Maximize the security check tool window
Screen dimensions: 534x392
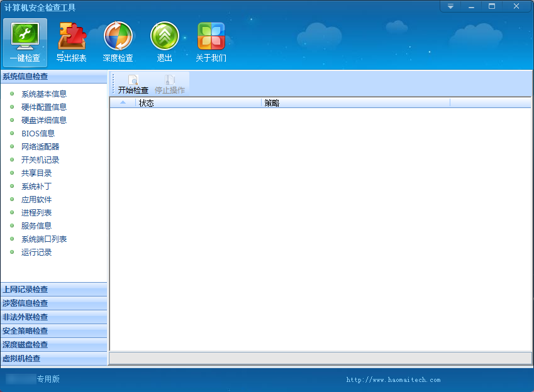point(492,6)
